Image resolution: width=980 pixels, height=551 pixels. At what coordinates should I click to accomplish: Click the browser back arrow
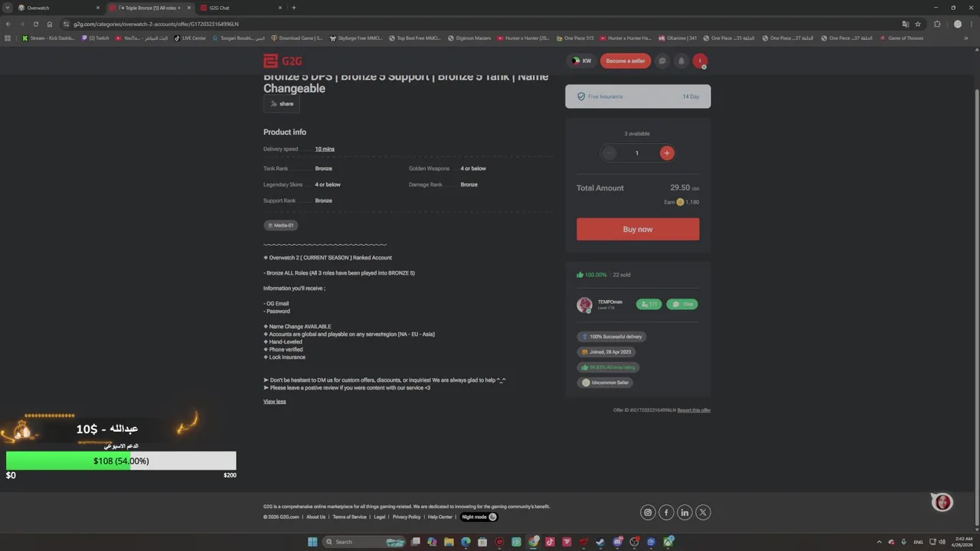point(8,24)
